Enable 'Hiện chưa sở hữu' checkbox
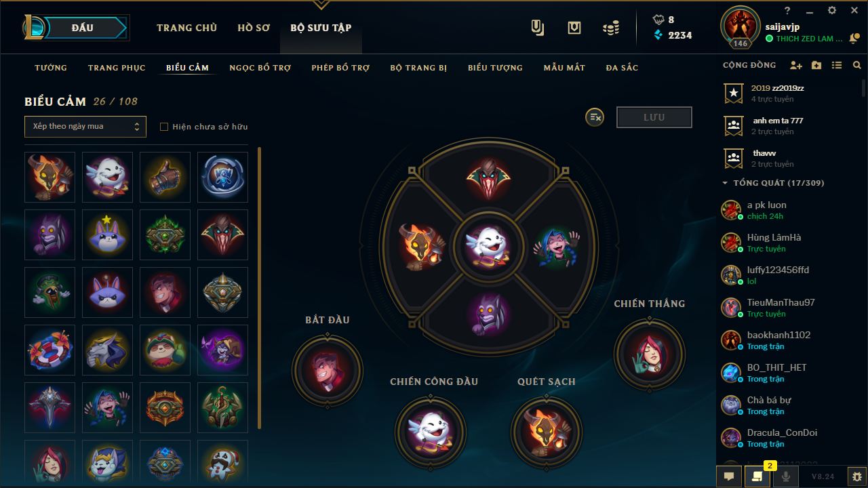The height and width of the screenshot is (488, 868). (163, 127)
